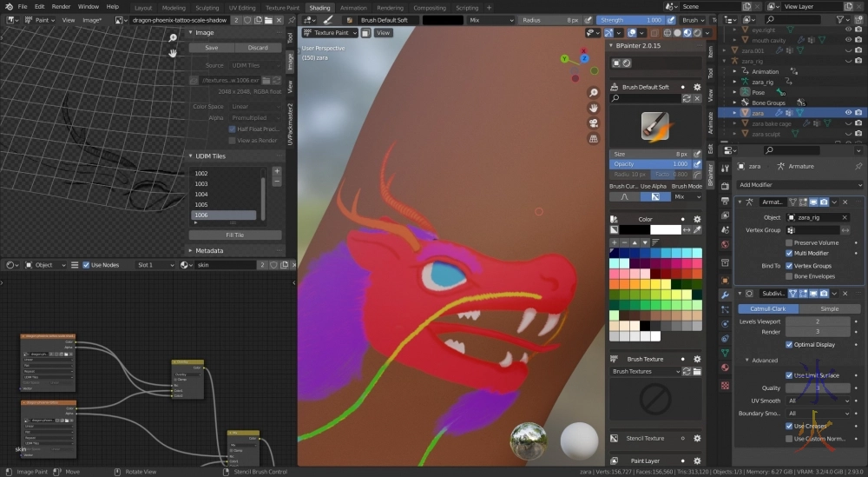Hide zara object with eye icon
This screenshot has width=868, height=477.
point(847,113)
